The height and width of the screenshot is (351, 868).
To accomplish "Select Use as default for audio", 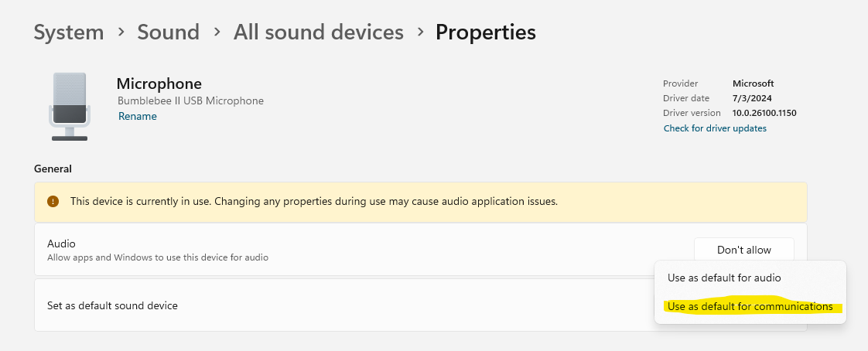I will tap(724, 278).
